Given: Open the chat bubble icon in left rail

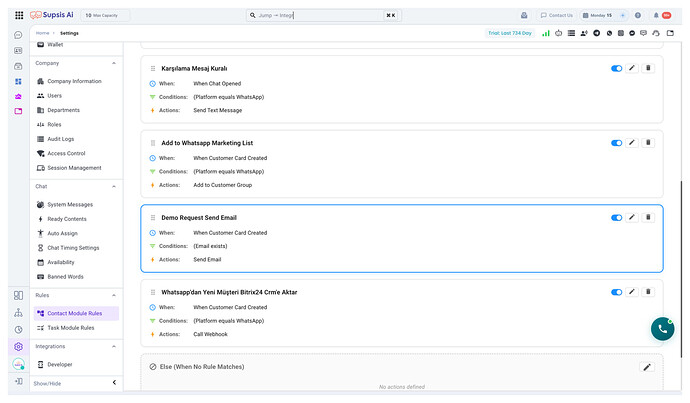Looking at the screenshot, I should pyautogui.click(x=18, y=35).
